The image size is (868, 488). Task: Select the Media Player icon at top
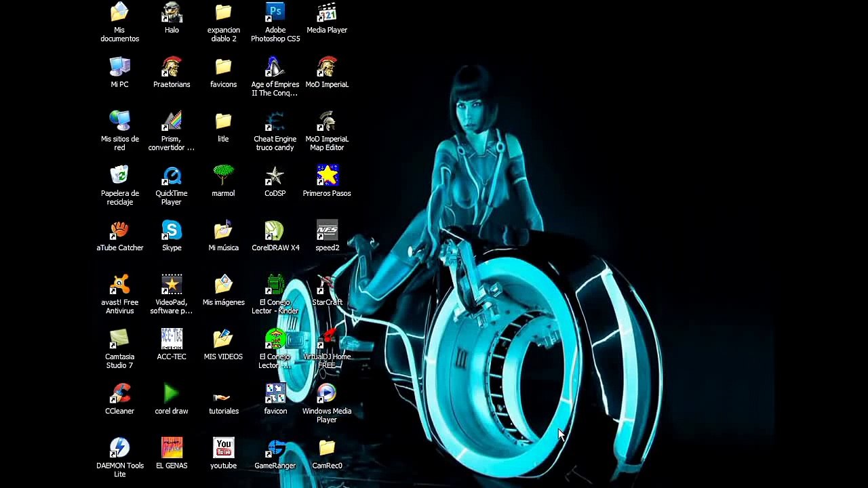(327, 12)
